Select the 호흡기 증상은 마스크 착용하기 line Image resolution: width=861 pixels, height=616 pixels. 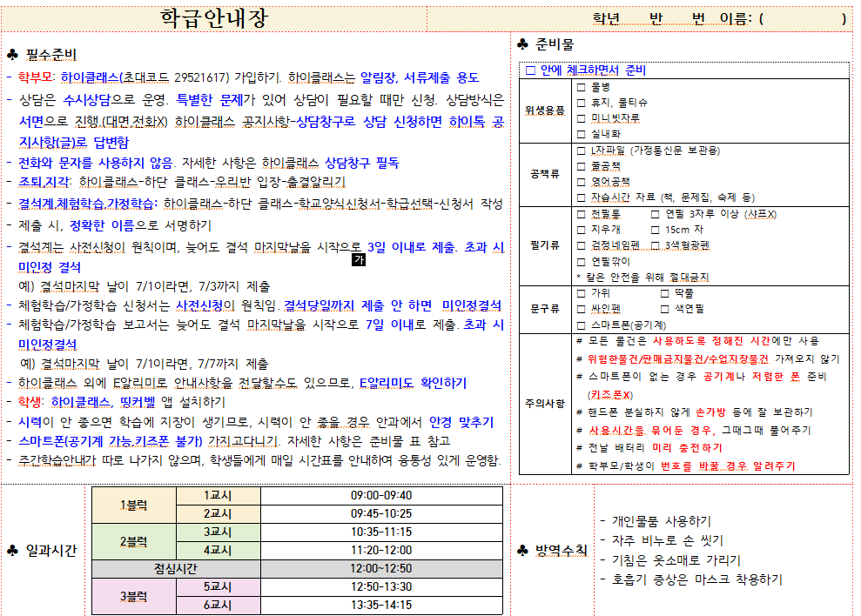pos(691,579)
